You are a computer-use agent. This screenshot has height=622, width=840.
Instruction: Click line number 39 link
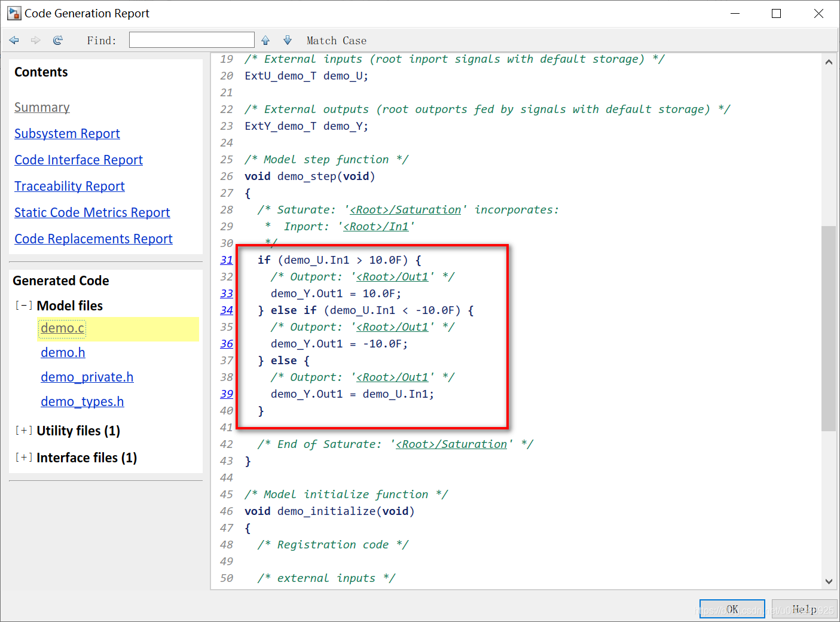[x=227, y=394]
